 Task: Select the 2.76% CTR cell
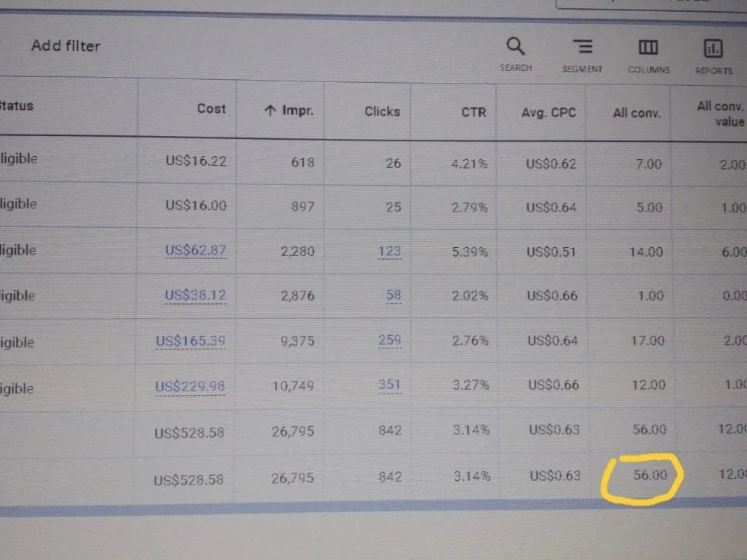click(470, 340)
